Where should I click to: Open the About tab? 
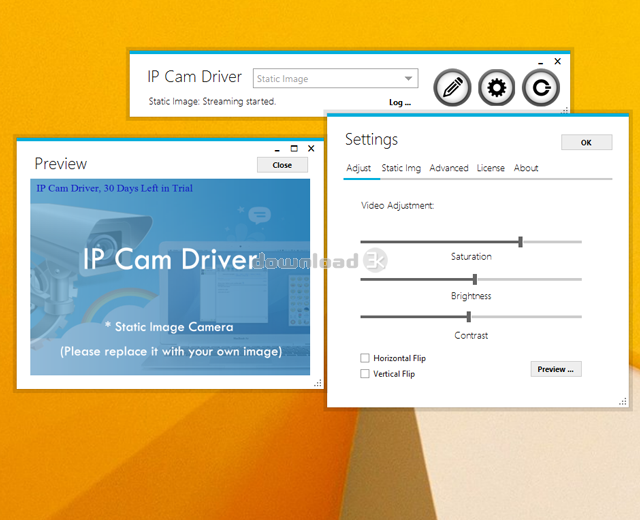526,168
